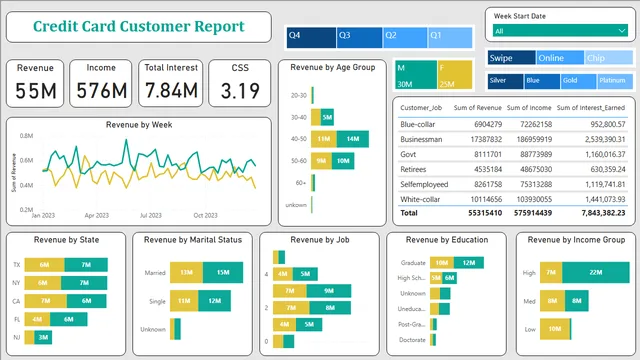640x360 pixels.
Task: Filter by Swipe transaction type
Action: (511, 58)
